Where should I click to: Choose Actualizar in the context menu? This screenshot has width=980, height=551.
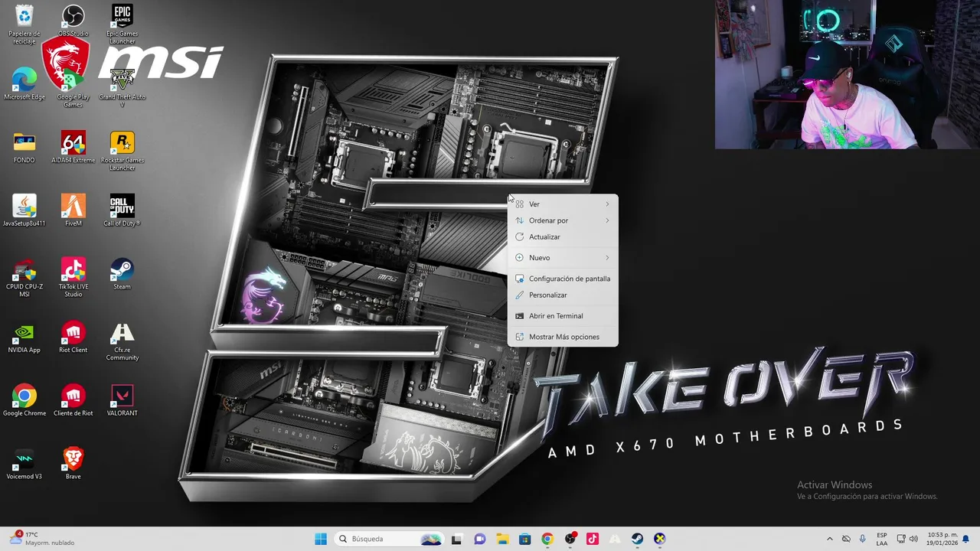563,237
